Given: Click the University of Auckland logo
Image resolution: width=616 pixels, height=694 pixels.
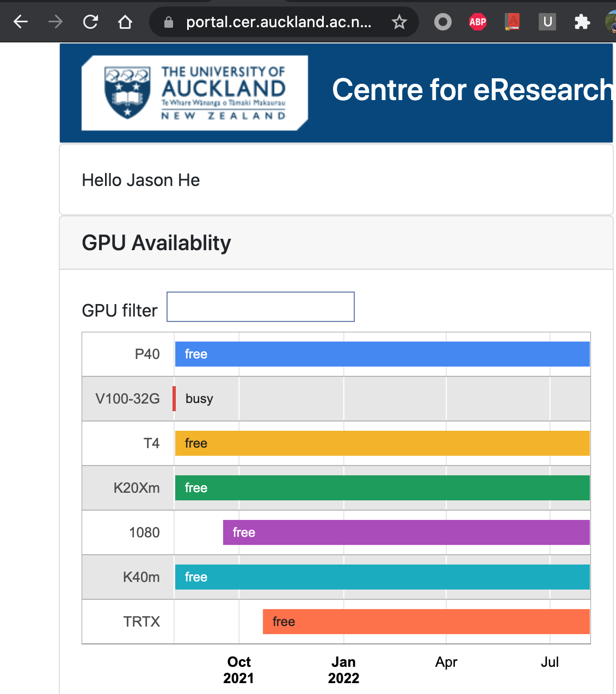Looking at the screenshot, I should 195,93.
